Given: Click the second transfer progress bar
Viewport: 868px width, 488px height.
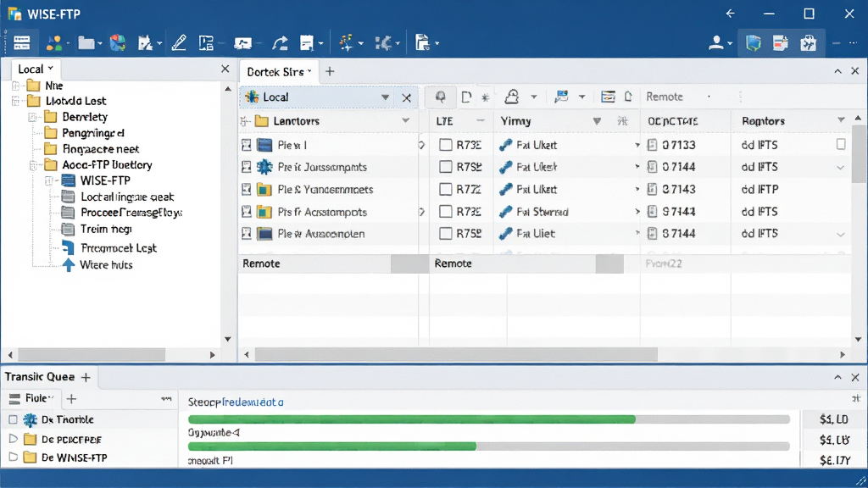Looking at the screenshot, I should pos(489,446).
